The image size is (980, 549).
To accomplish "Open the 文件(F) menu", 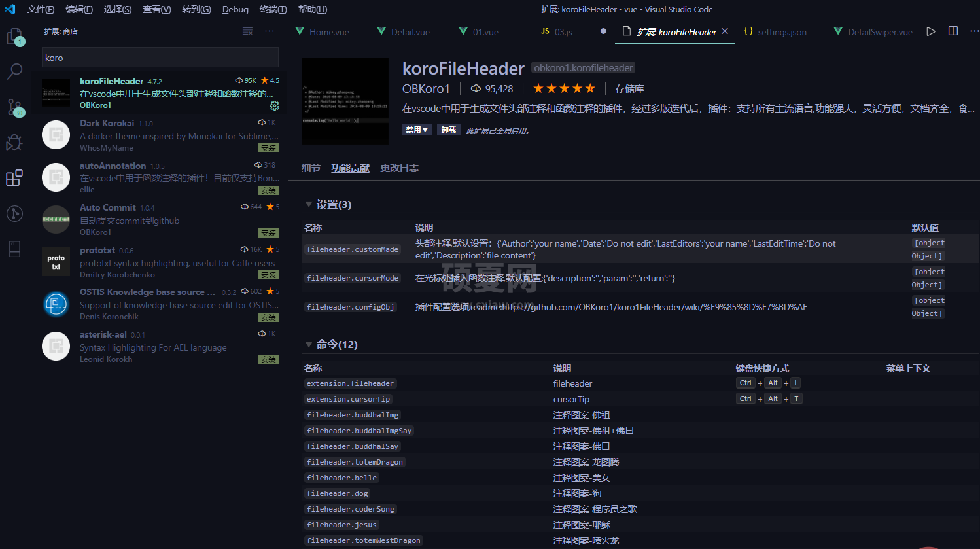I will pos(41,9).
